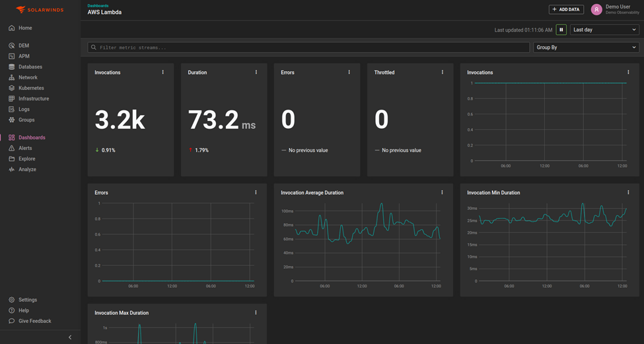Click the search magnifier icon in filter bar

pyautogui.click(x=94, y=48)
